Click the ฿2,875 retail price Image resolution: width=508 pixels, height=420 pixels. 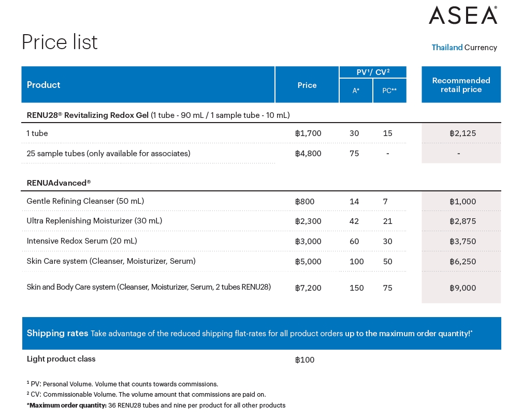pyautogui.click(x=462, y=221)
